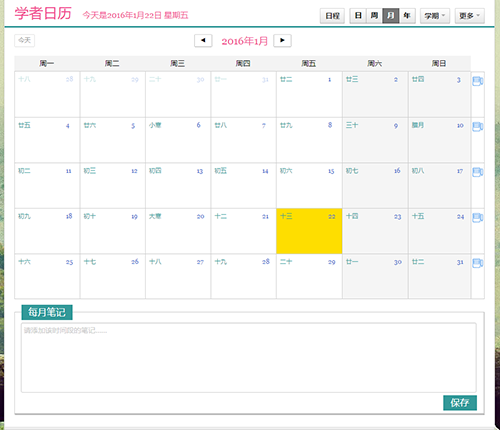The image size is (500, 430).
Task: Click into the monthly notes text area
Action: (249, 357)
